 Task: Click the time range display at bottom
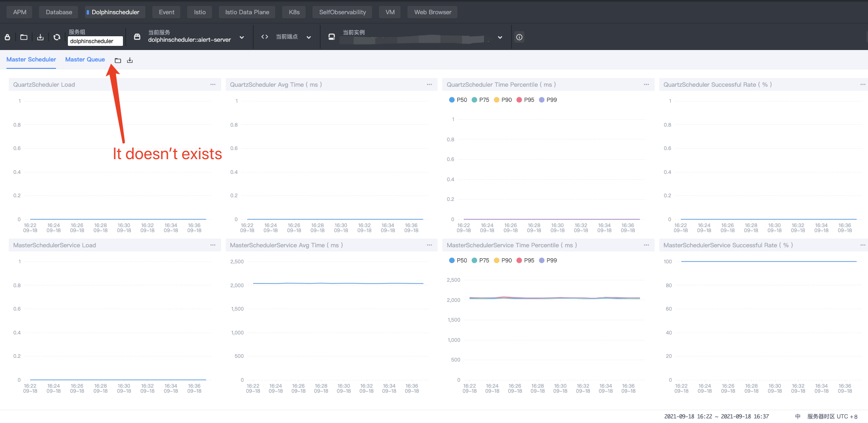click(x=717, y=417)
